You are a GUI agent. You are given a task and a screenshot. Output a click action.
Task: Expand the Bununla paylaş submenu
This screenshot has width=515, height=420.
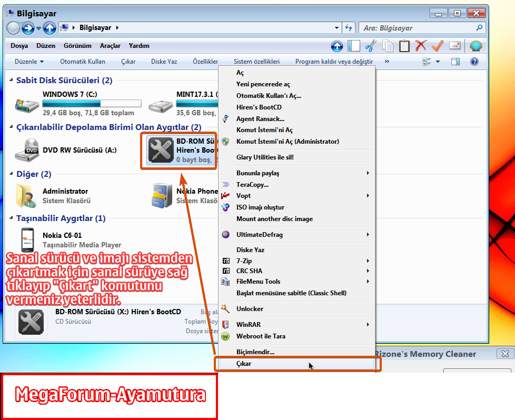(297, 173)
